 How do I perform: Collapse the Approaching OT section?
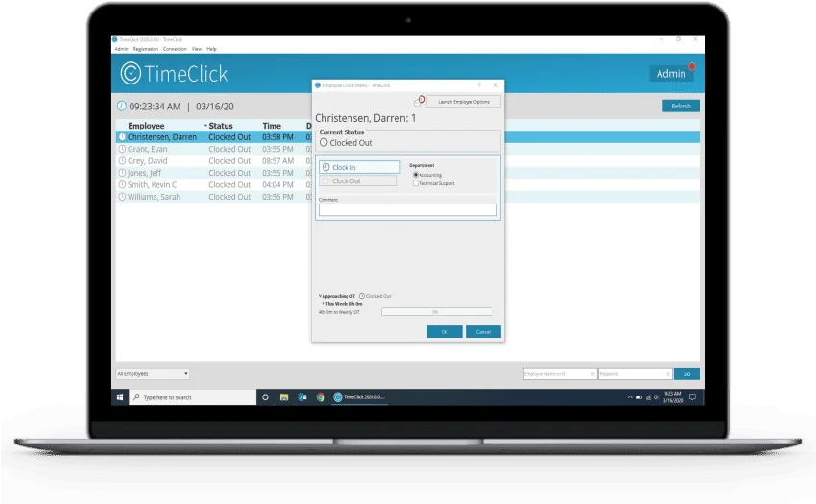point(320,296)
